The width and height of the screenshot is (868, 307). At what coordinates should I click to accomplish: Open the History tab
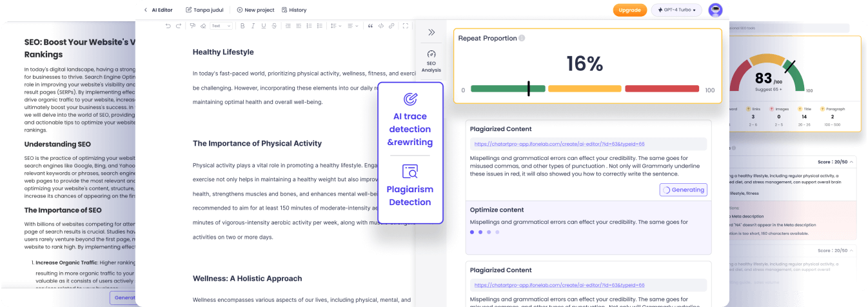293,10
